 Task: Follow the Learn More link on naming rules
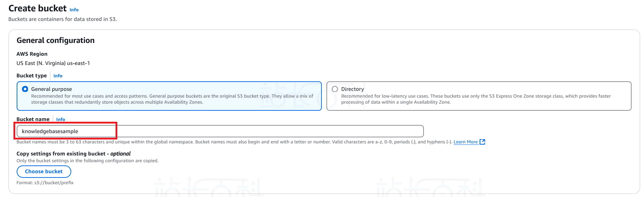coord(465,142)
